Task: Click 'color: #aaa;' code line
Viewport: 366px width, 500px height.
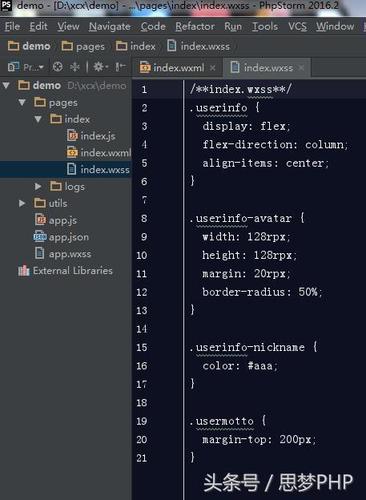Action: 240,366
